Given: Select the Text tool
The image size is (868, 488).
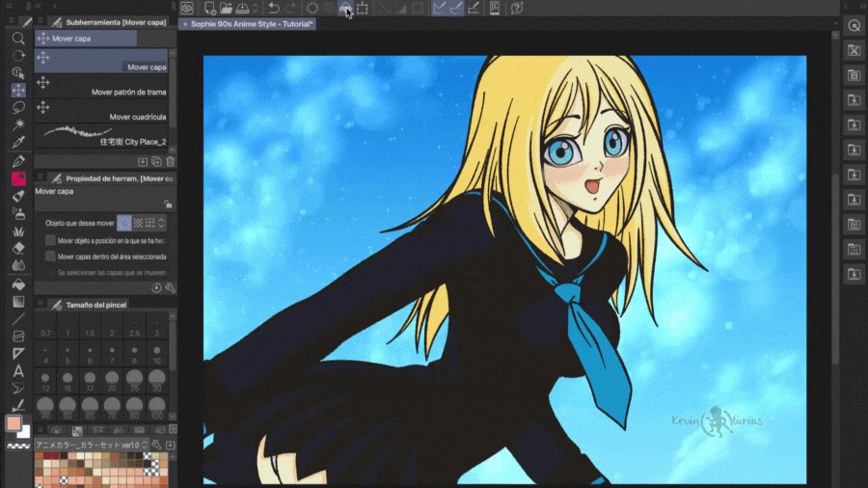Looking at the screenshot, I should click(18, 370).
